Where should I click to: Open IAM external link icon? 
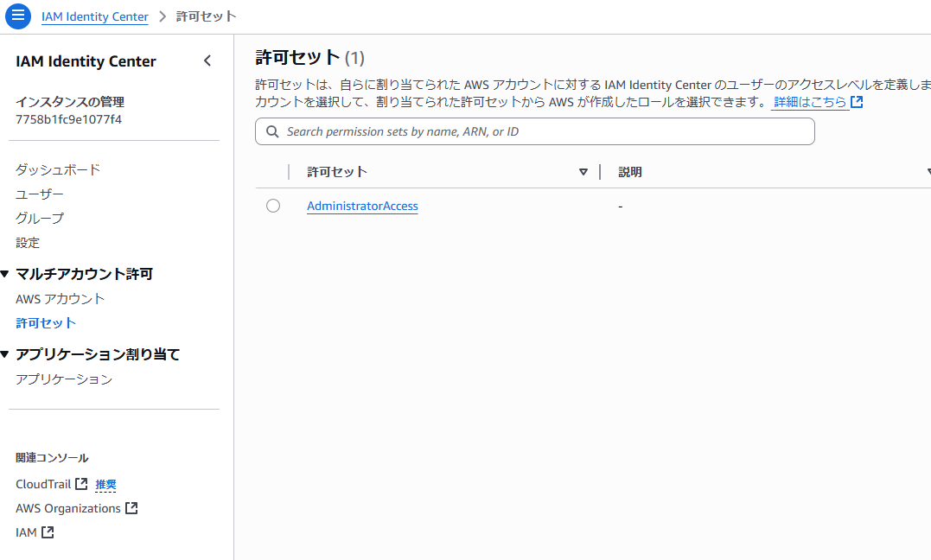[48, 532]
